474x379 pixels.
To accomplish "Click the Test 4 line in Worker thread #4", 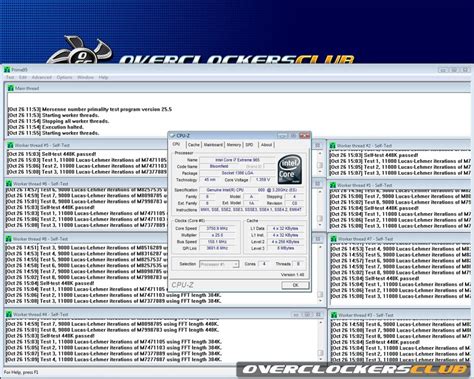I will pyautogui.click(x=114, y=360).
